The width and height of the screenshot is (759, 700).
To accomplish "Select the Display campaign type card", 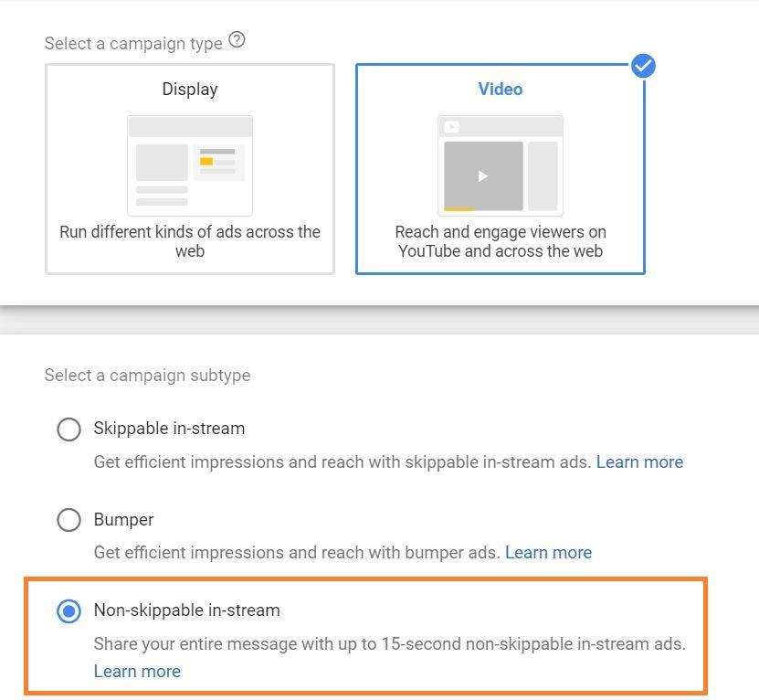I will click(190, 169).
